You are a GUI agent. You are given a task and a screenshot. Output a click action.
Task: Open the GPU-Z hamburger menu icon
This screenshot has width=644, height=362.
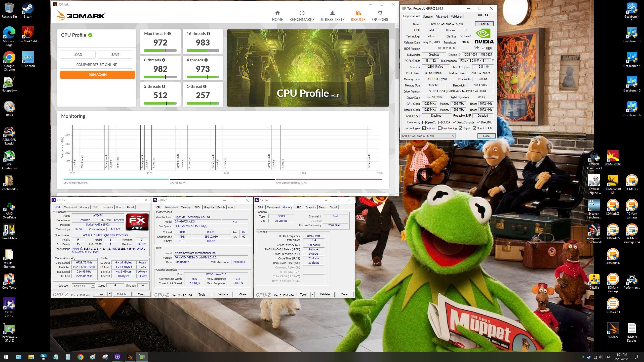pyautogui.click(x=493, y=15)
